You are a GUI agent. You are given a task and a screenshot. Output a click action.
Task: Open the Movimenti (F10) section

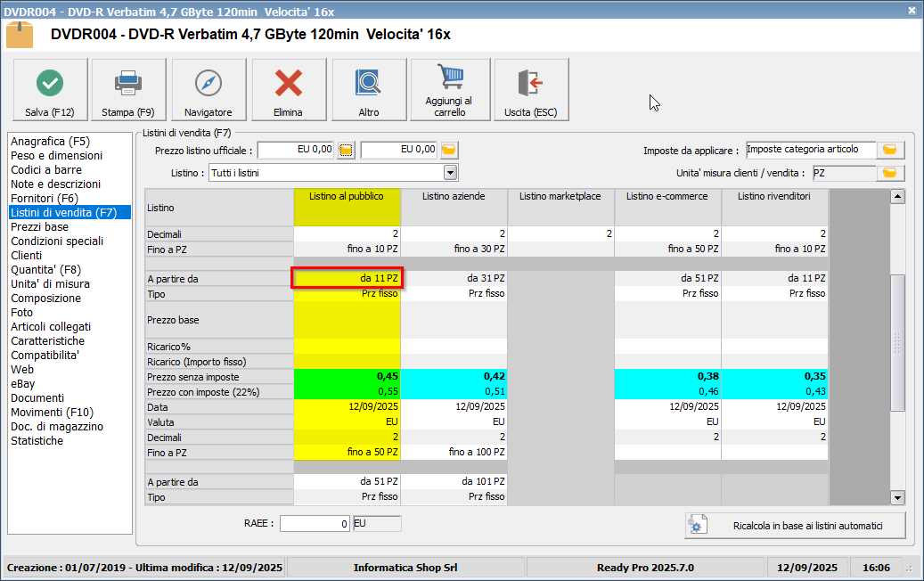point(50,412)
